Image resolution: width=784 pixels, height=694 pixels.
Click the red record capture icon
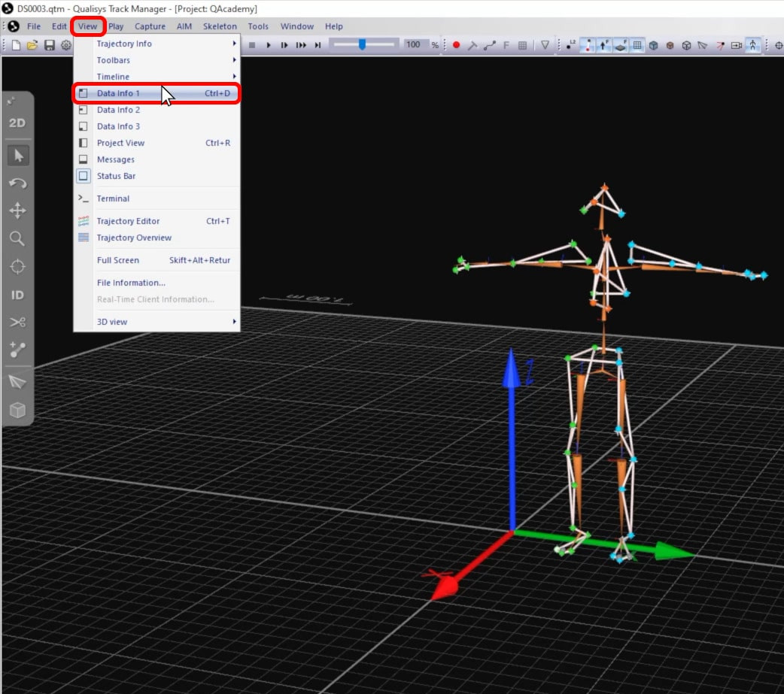[457, 45]
